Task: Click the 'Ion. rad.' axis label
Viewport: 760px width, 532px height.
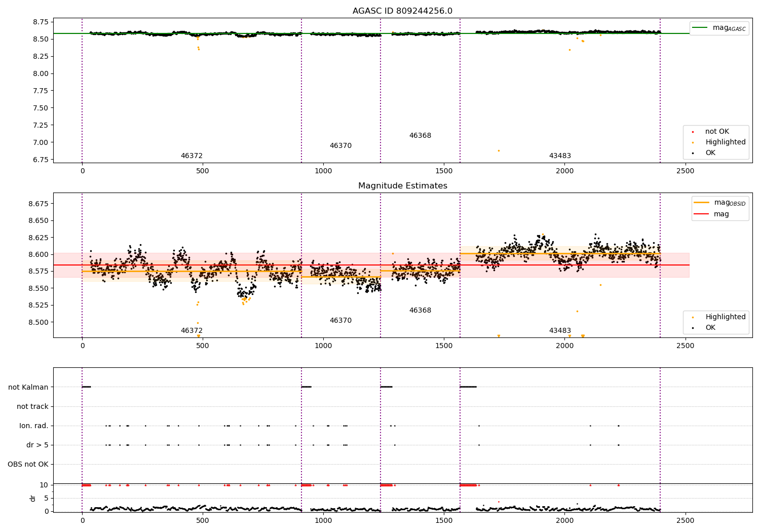Action: [x=34, y=426]
